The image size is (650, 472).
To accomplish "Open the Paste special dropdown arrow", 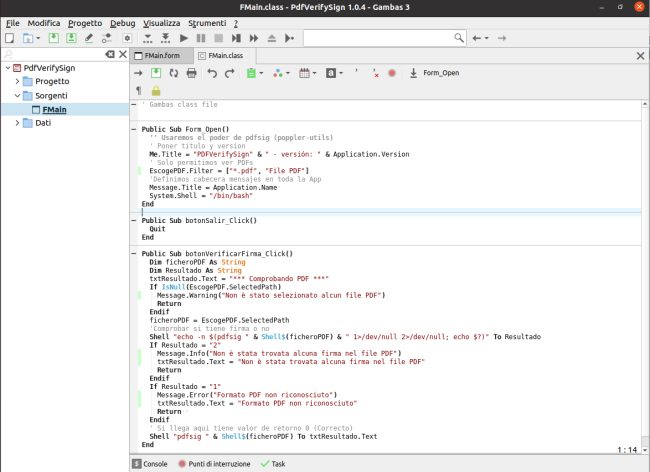I will pos(261,73).
